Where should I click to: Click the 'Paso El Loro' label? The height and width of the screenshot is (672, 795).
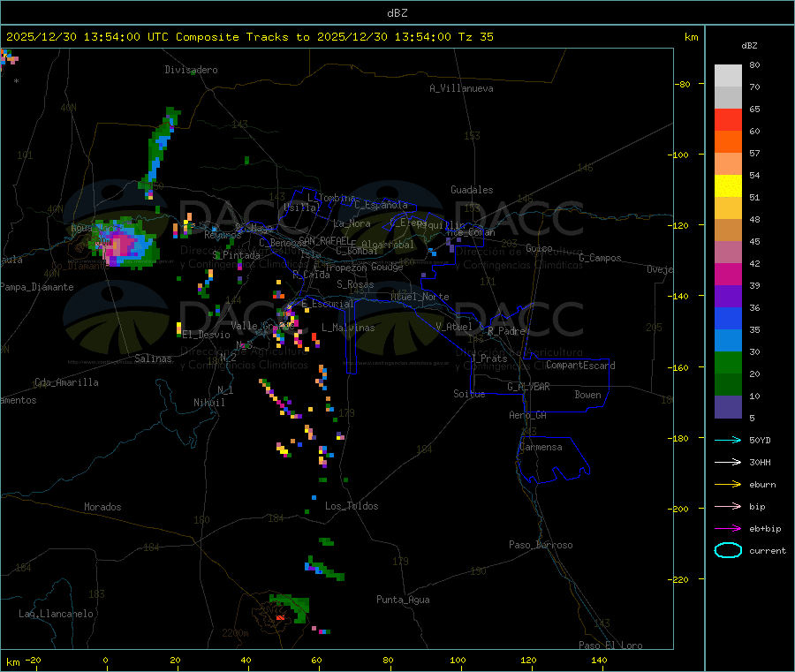[x=611, y=646]
